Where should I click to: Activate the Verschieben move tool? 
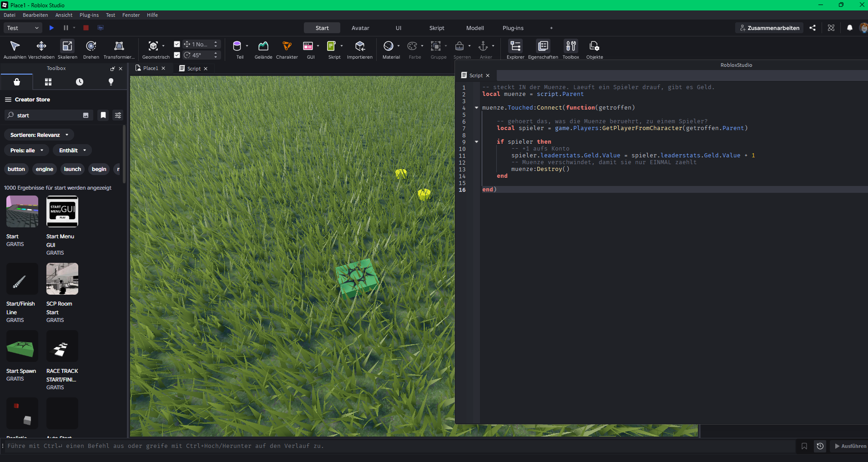tap(41, 49)
